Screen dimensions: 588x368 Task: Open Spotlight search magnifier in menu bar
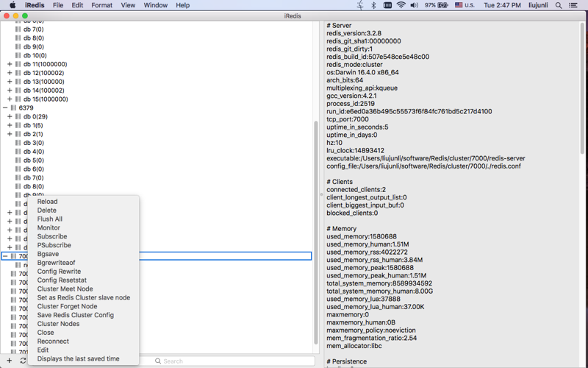(x=559, y=5)
